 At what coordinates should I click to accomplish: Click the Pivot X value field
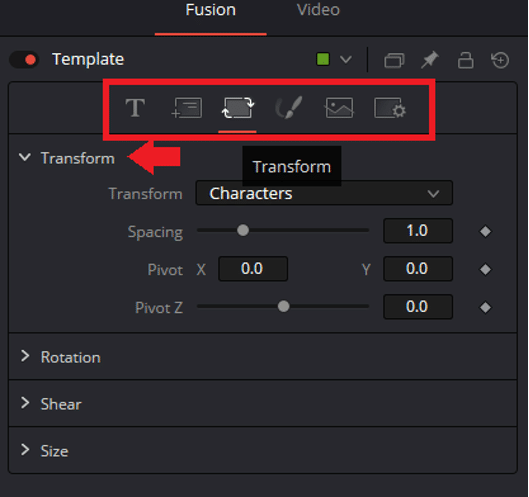coord(253,269)
